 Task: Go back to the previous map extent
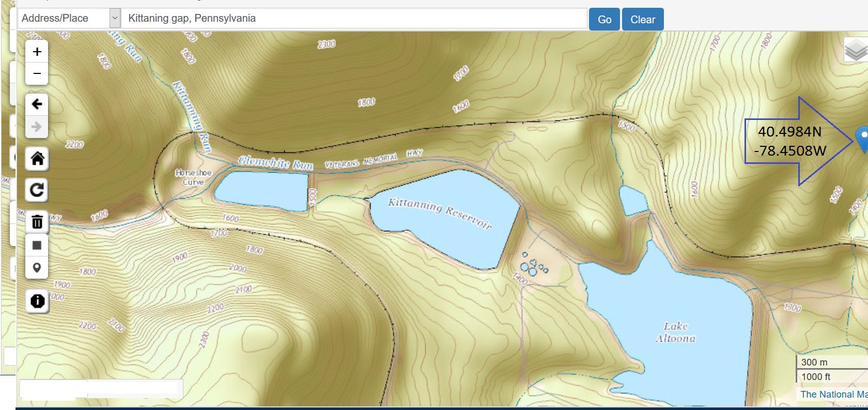pos(37,104)
